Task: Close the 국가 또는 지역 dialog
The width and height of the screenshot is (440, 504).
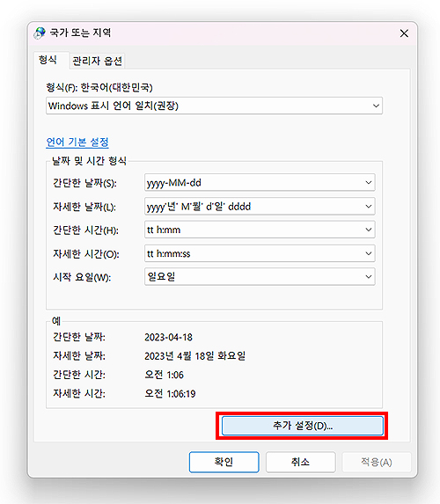Action: tap(404, 33)
